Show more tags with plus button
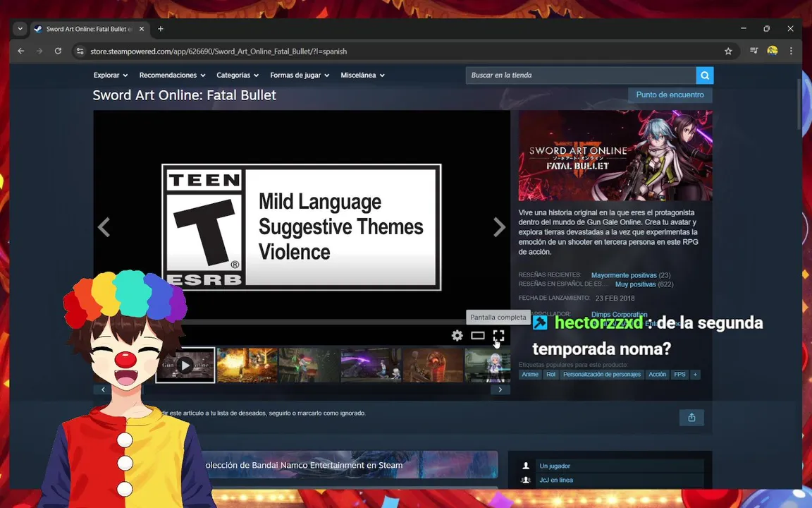Image resolution: width=812 pixels, height=508 pixels. [695, 374]
